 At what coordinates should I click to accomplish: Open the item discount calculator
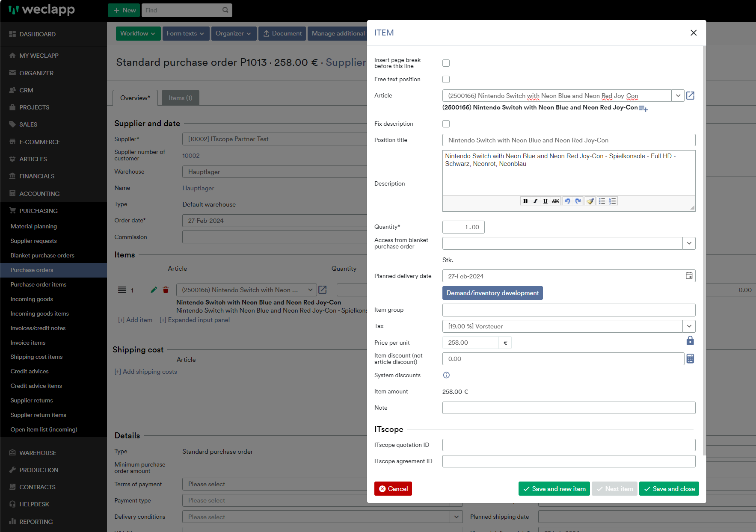pos(690,358)
